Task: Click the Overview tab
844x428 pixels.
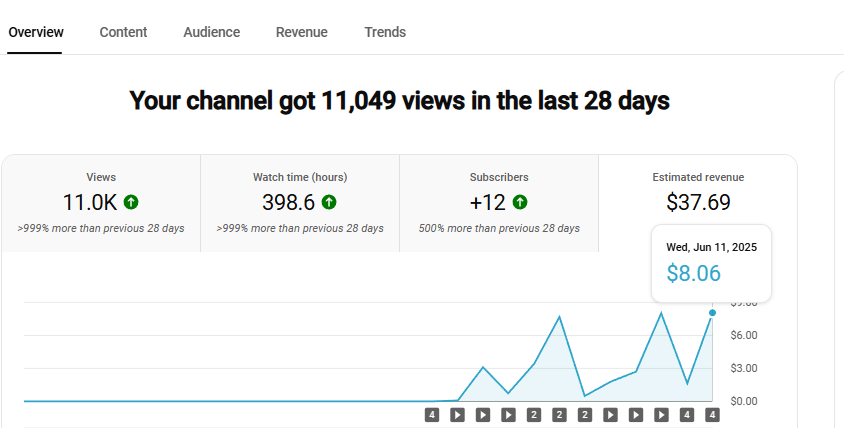Action: point(36,32)
